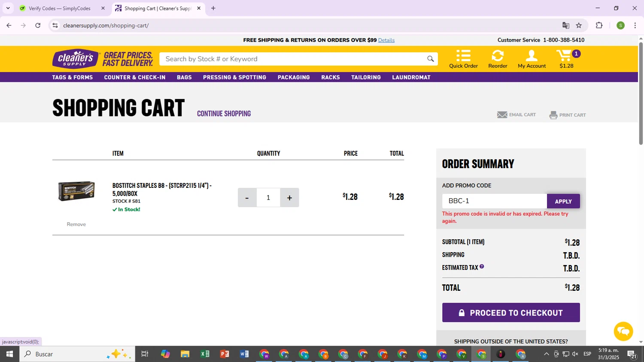The image size is (644, 362).
Task: Show hidden system tray icons
Action: coord(546,354)
